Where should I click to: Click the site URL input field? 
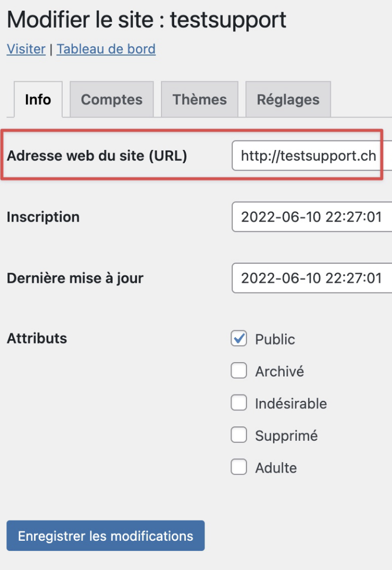(x=311, y=156)
